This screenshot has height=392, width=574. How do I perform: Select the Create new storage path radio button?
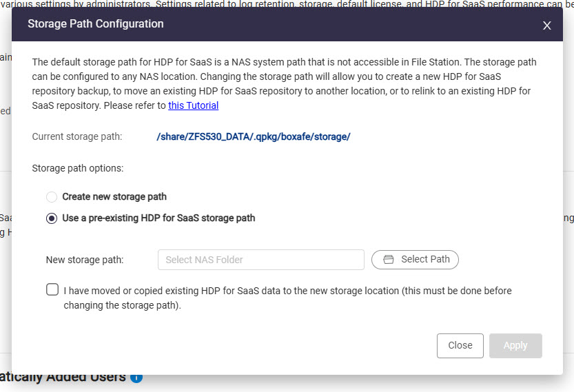click(x=52, y=197)
